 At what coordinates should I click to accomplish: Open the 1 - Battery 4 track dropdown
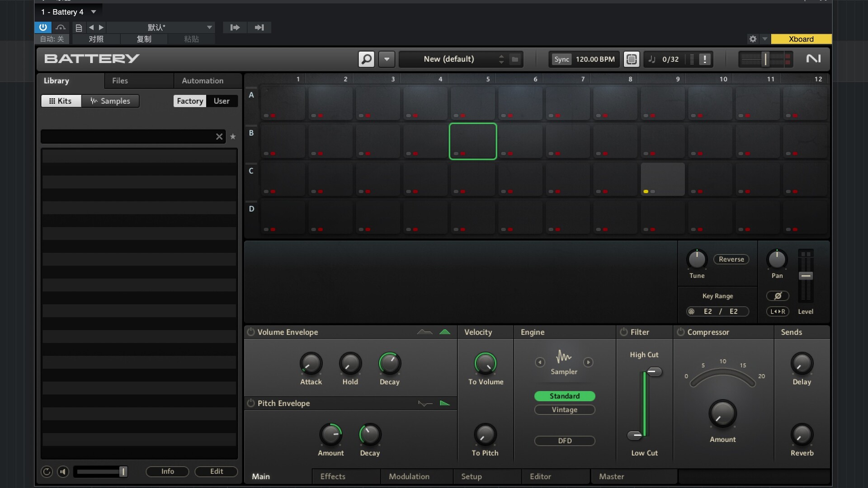click(93, 12)
